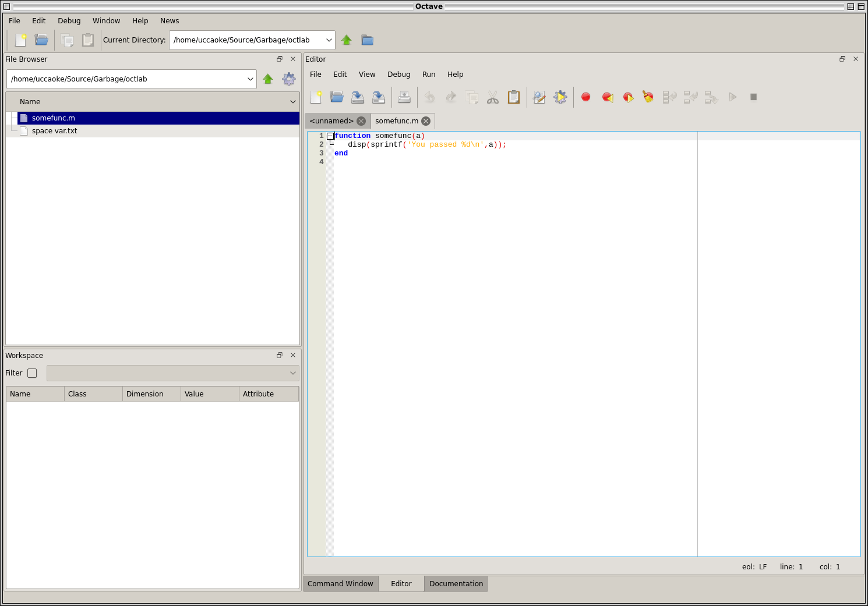Open the Workspace filter combo box

pyautogui.click(x=173, y=373)
